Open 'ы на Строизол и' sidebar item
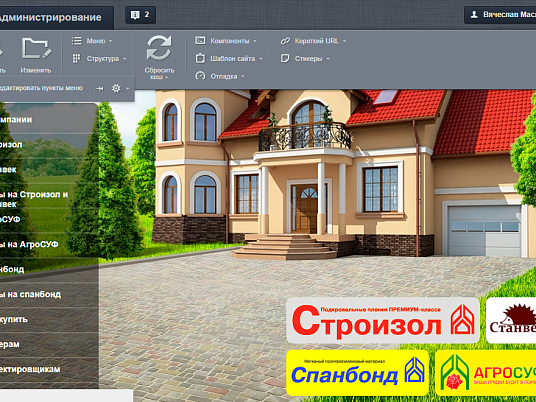The width and height of the screenshot is (536, 402). pyautogui.click(x=49, y=199)
